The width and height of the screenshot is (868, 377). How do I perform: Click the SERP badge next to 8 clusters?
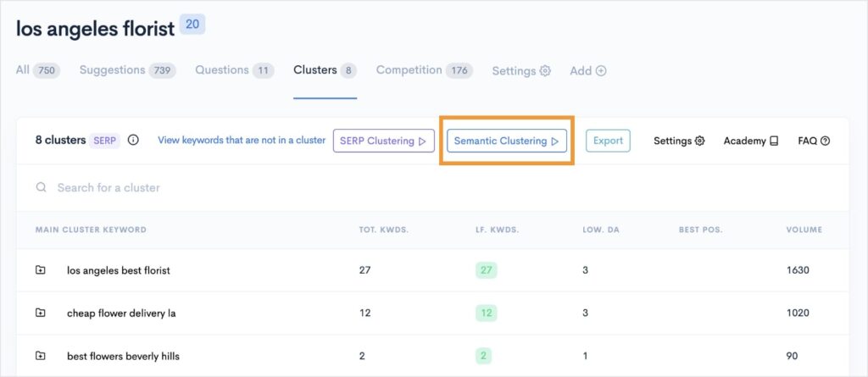(104, 140)
